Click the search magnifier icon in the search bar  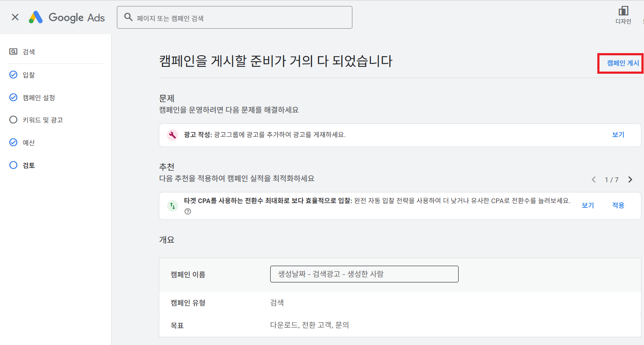coord(128,17)
